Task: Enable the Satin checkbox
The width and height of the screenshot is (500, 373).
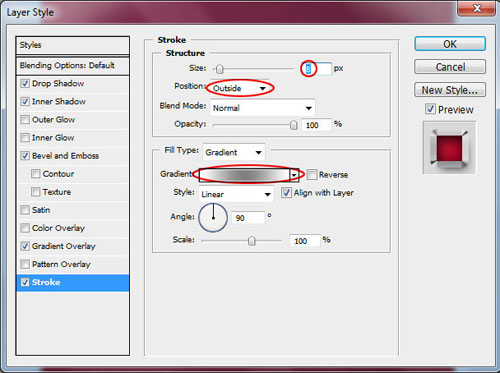Action: (25, 210)
